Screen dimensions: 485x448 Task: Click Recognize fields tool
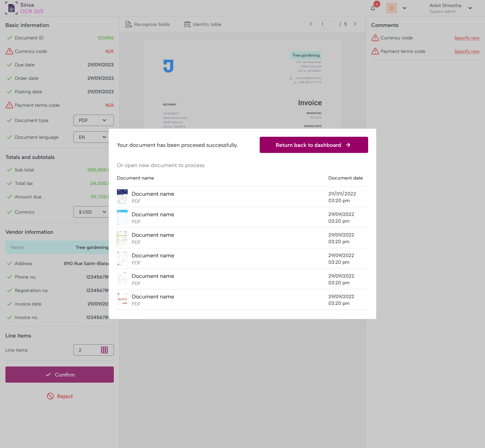(148, 24)
